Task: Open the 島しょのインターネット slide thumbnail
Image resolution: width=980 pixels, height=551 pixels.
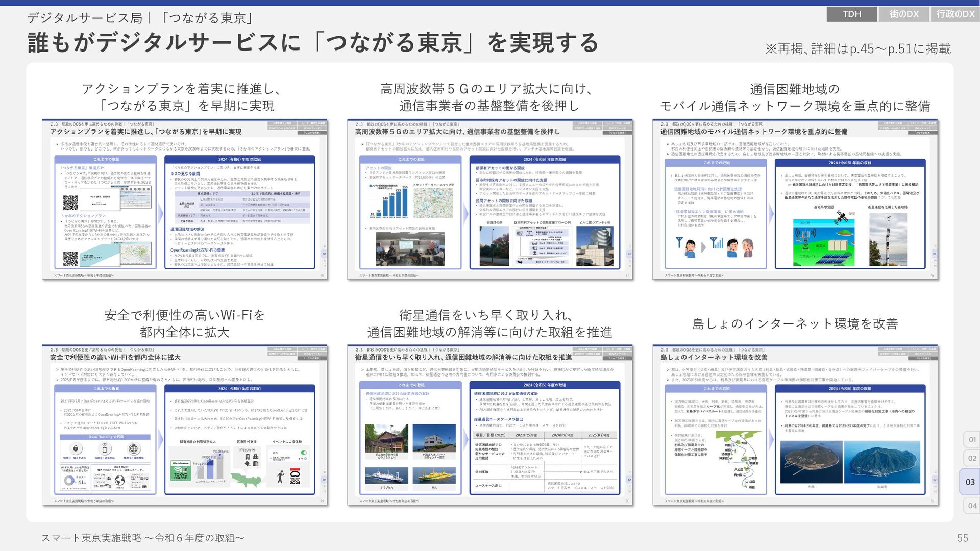Action: click(x=795, y=425)
